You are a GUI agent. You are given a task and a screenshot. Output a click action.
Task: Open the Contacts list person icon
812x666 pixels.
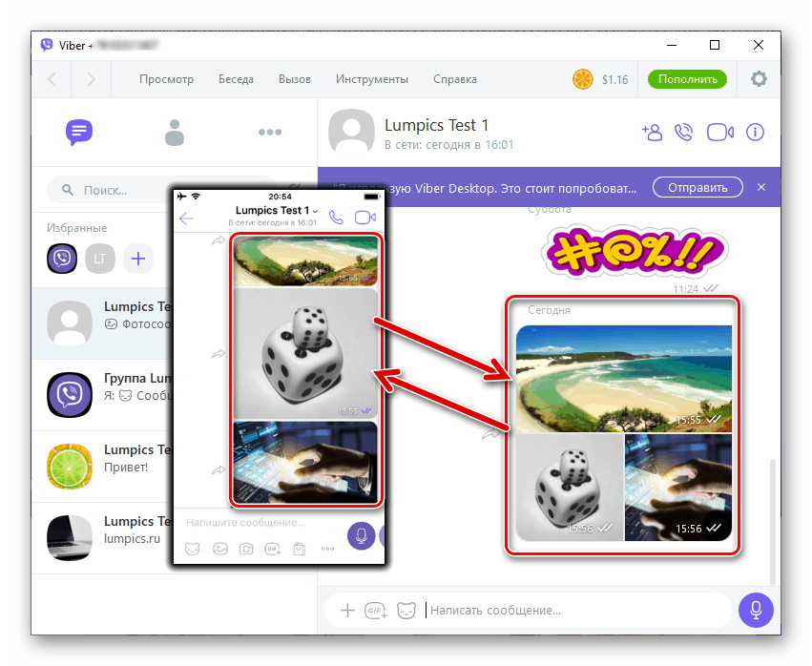coord(175,132)
